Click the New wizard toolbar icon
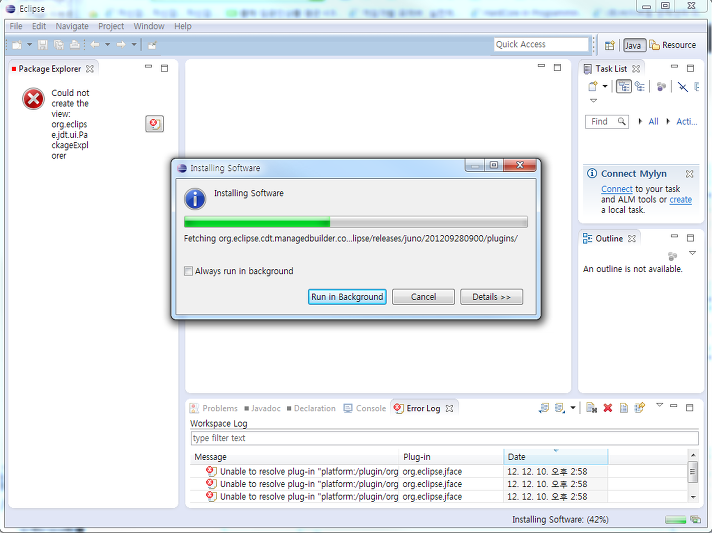Image resolution: width=712 pixels, height=533 pixels. (17, 45)
